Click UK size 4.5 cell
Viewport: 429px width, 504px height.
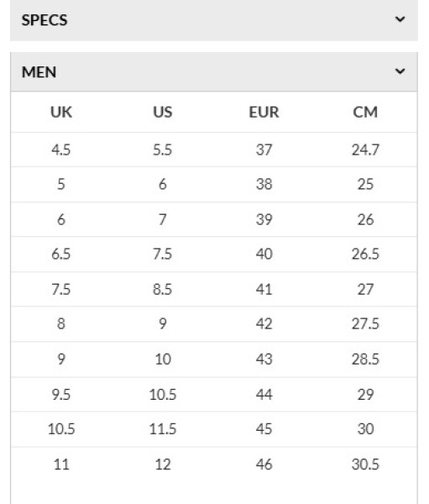[x=61, y=150]
